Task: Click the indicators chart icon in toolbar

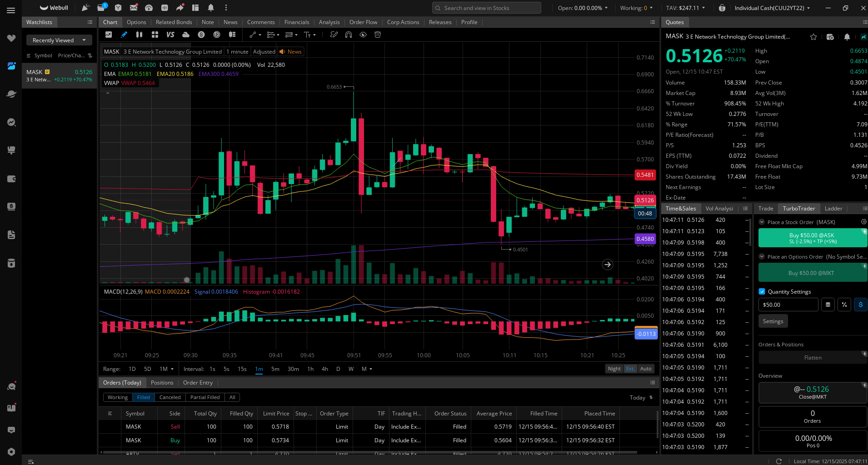Action: coord(109,35)
